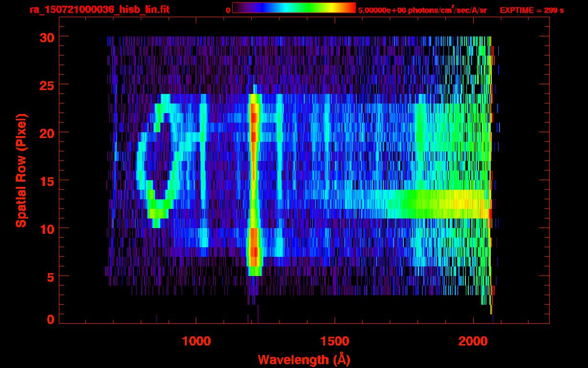Click the 5.00000e+06 photons maximum value label
588x368 pixels.
pos(422,10)
